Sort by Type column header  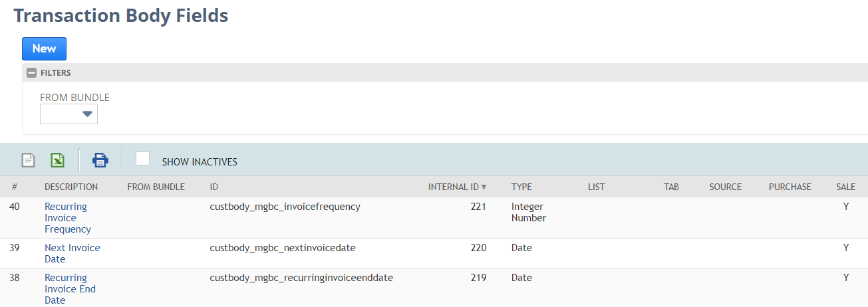[x=521, y=187]
